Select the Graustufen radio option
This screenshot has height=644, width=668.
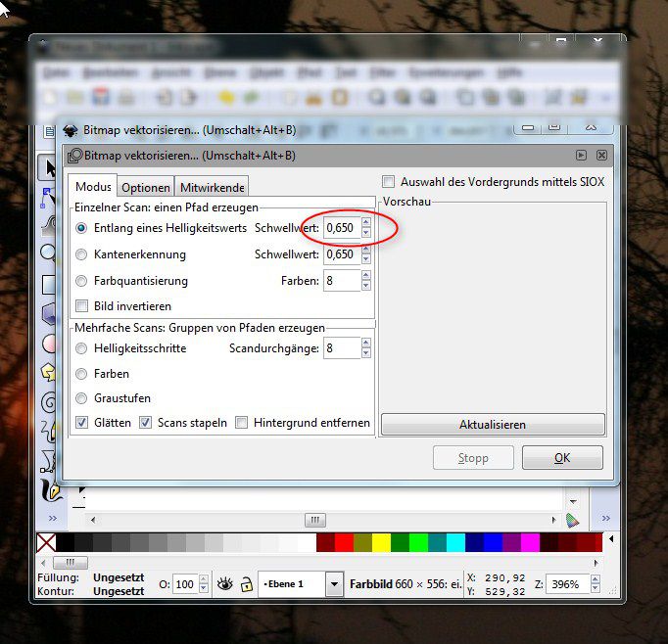81,398
